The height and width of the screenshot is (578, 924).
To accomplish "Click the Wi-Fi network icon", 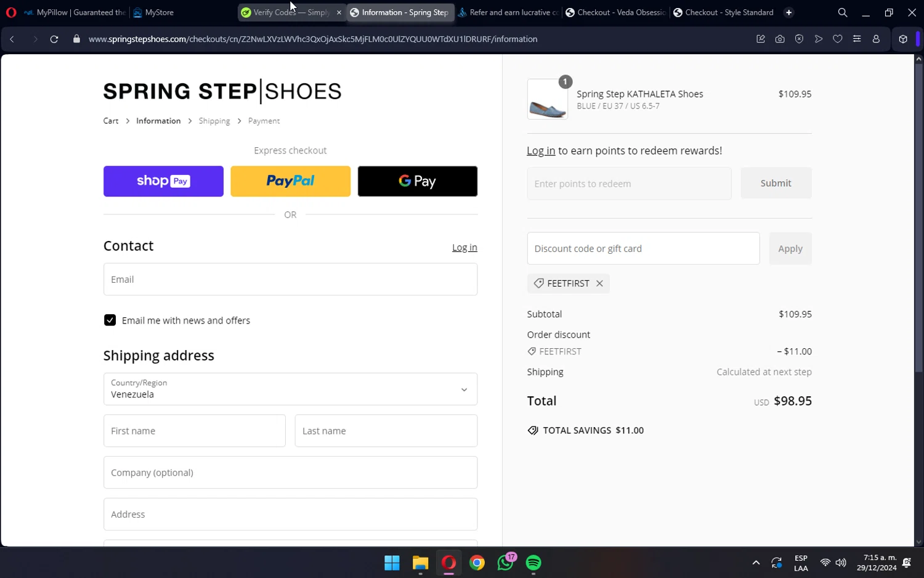I will [x=825, y=563].
